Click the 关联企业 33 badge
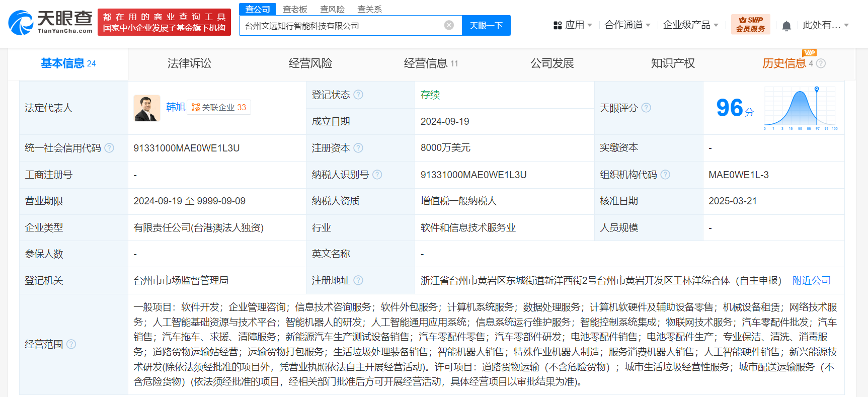This screenshot has height=397, width=868. point(219,107)
